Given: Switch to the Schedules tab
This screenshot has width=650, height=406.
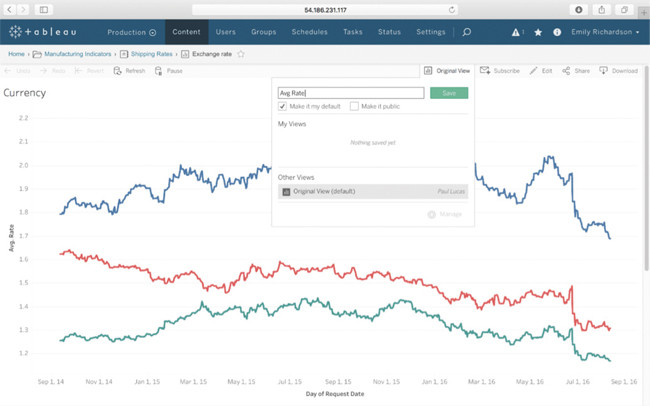Looking at the screenshot, I should 309,32.
